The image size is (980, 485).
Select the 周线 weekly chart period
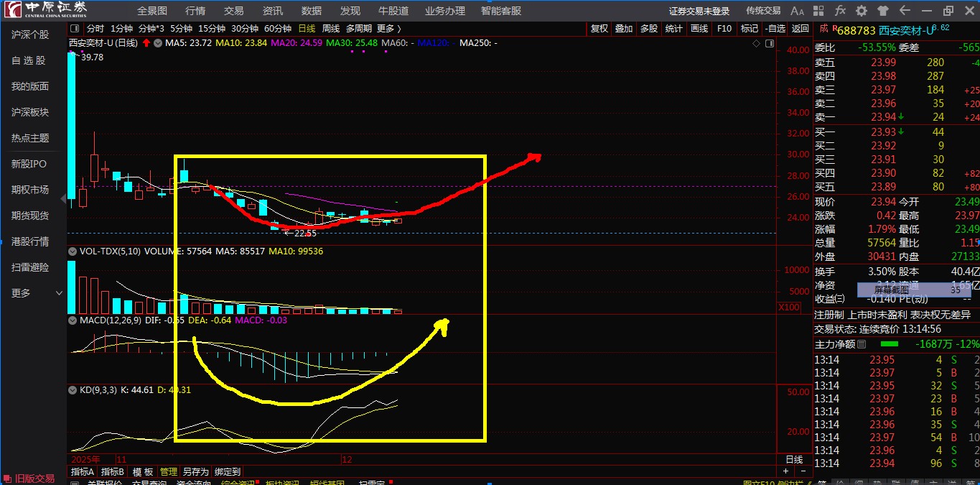(x=331, y=29)
